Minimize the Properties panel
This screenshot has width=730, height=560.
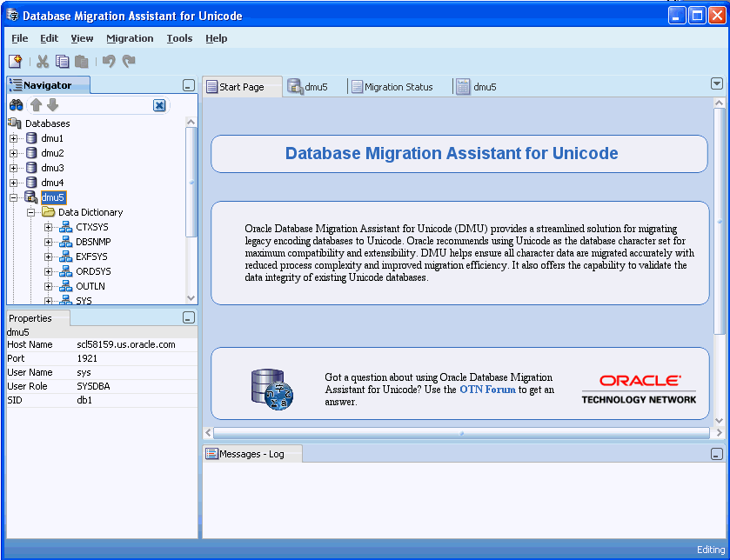[x=189, y=317]
